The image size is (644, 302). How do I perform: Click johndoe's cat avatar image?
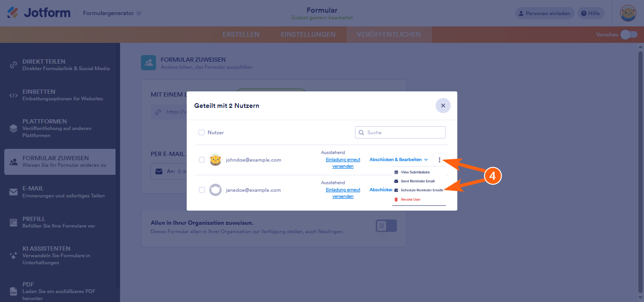(x=215, y=160)
